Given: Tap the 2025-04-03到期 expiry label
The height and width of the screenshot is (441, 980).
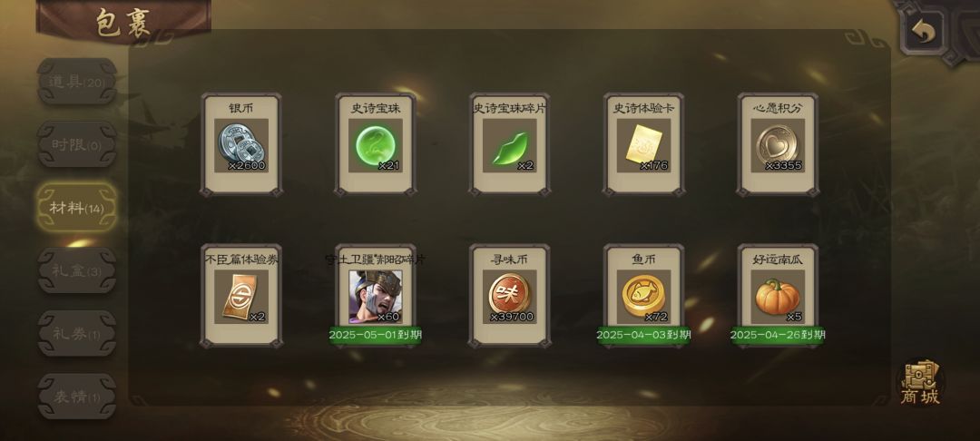Looking at the screenshot, I should pos(643,335).
